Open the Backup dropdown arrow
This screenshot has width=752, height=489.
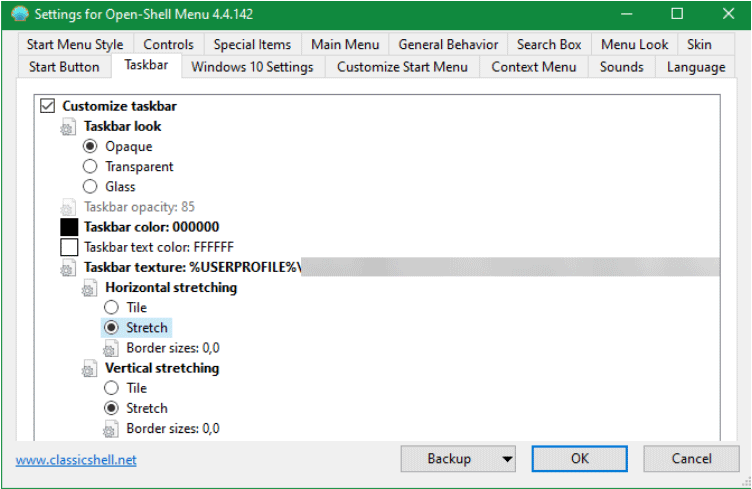coord(506,459)
